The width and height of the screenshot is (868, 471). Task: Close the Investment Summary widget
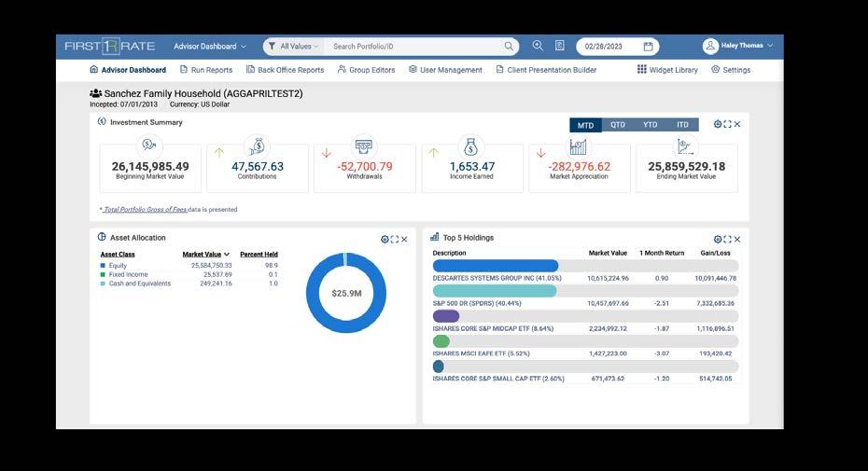pyautogui.click(x=737, y=124)
